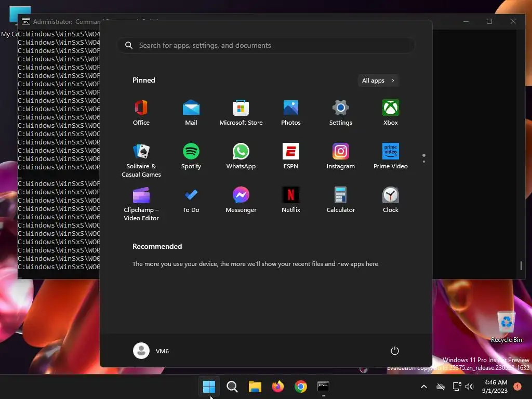Viewport: 532px width, 399px height.
Task: Close the Command Prompt window
Action: coord(513,21)
